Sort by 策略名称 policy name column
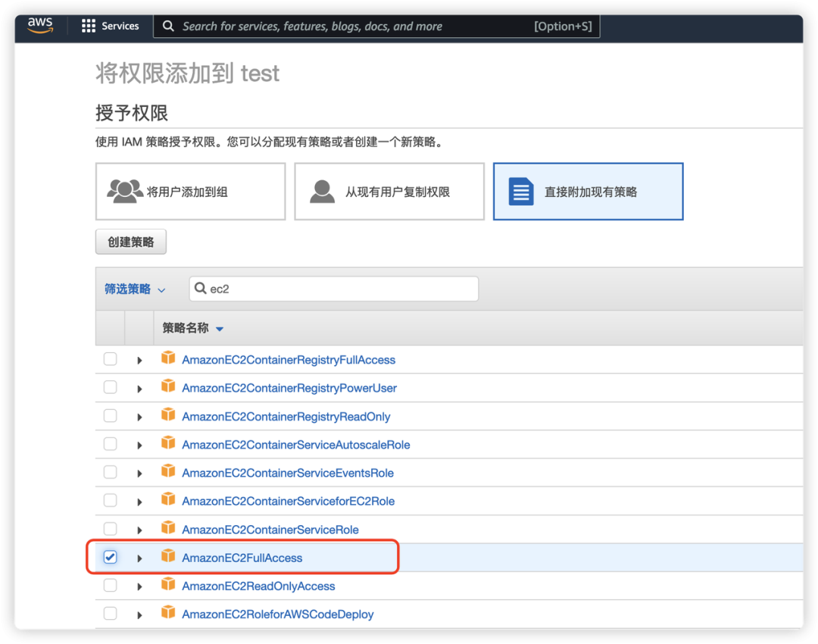Image resolution: width=818 pixels, height=644 pixels. (x=192, y=328)
